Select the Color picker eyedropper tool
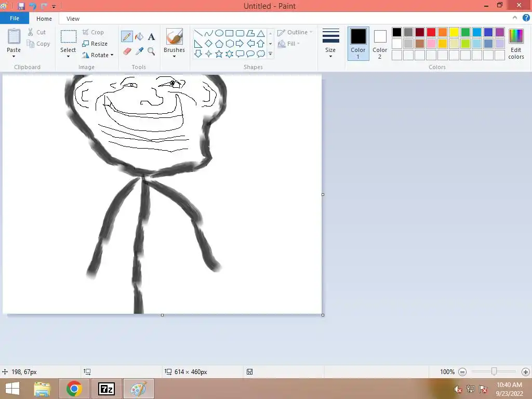Screen dimensions: 532x399 pos(139,51)
